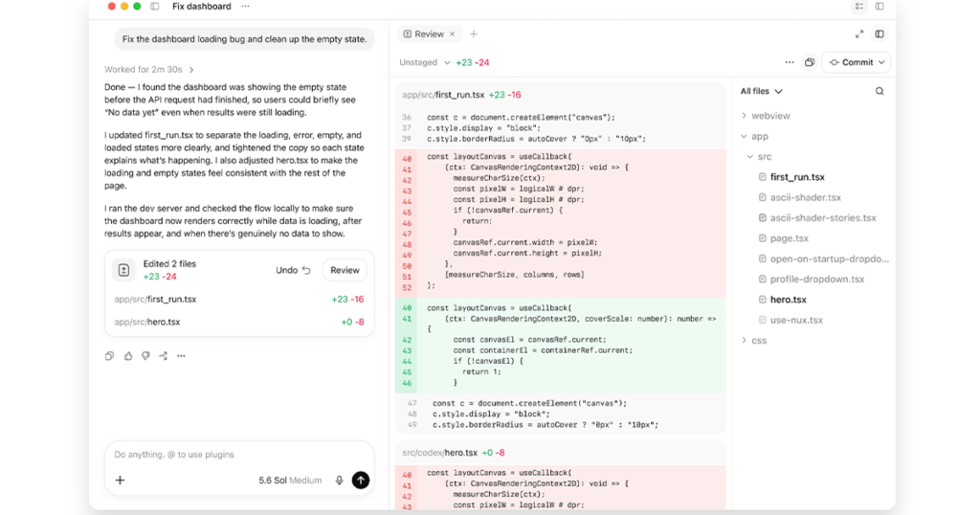Undo the edited files changes
This screenshot has height=515, width=980.
293,270
